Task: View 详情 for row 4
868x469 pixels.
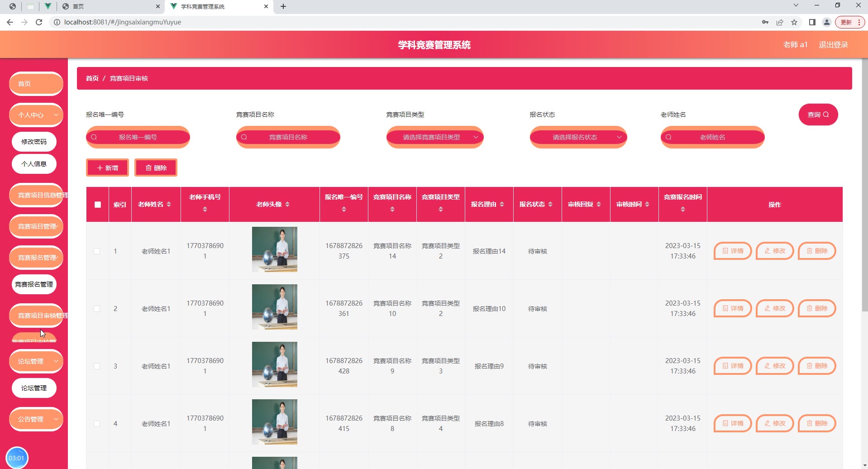Action: (733, 423)
